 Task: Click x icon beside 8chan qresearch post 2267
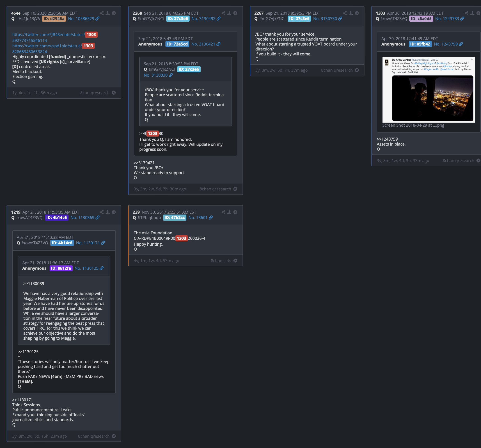coord(357,70)
